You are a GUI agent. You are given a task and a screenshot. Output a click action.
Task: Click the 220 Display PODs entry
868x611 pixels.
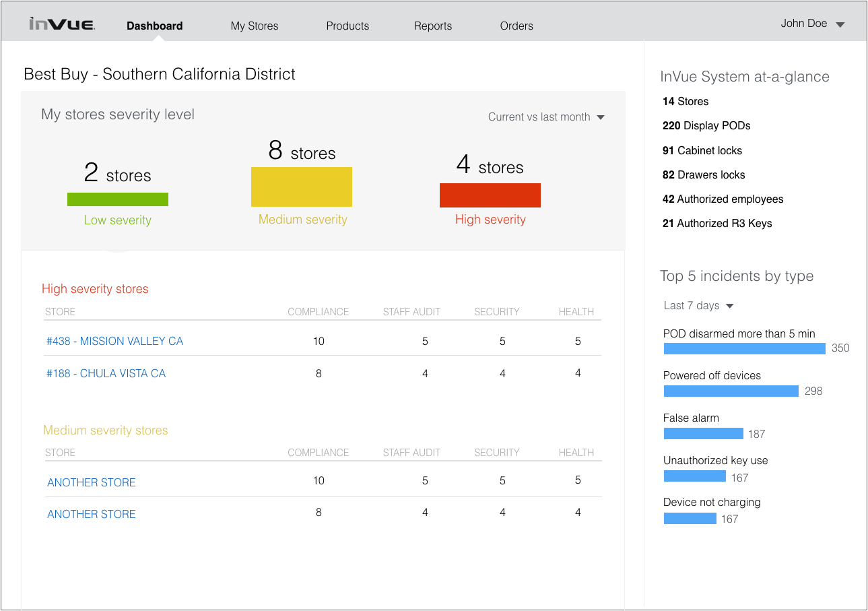click(706, 126)
